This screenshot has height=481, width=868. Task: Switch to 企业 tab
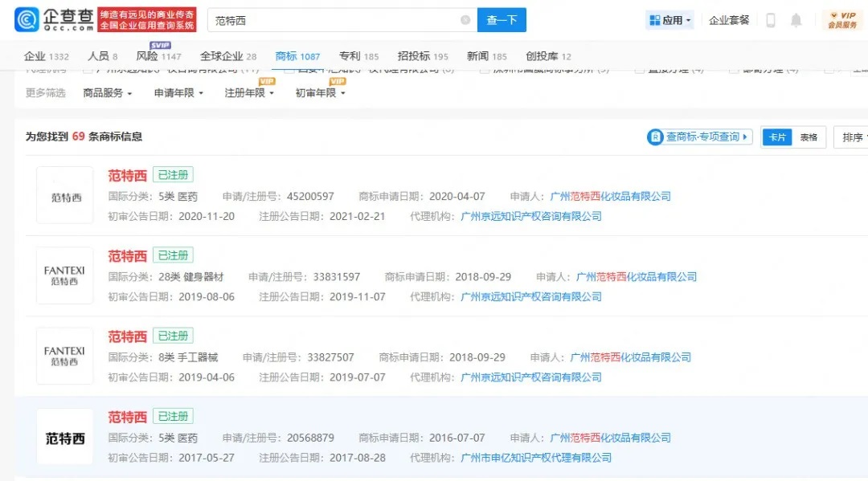pos(47,56)
